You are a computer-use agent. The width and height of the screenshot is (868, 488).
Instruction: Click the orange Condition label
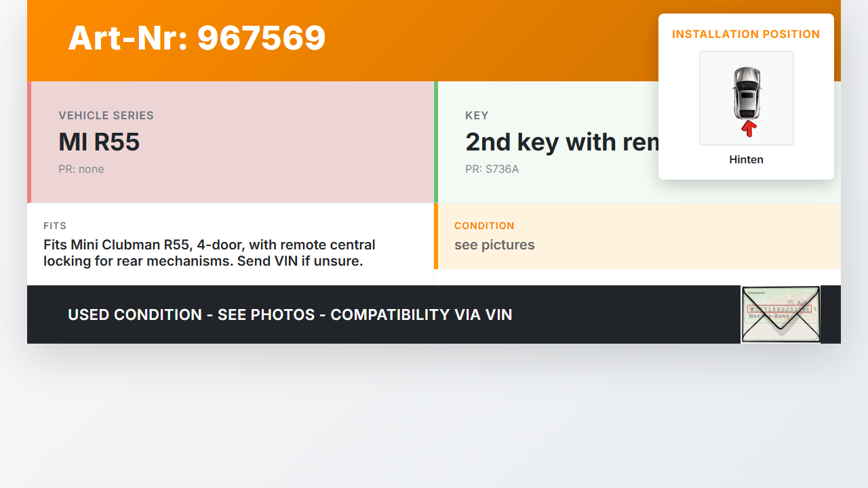(x=484, y=226)
